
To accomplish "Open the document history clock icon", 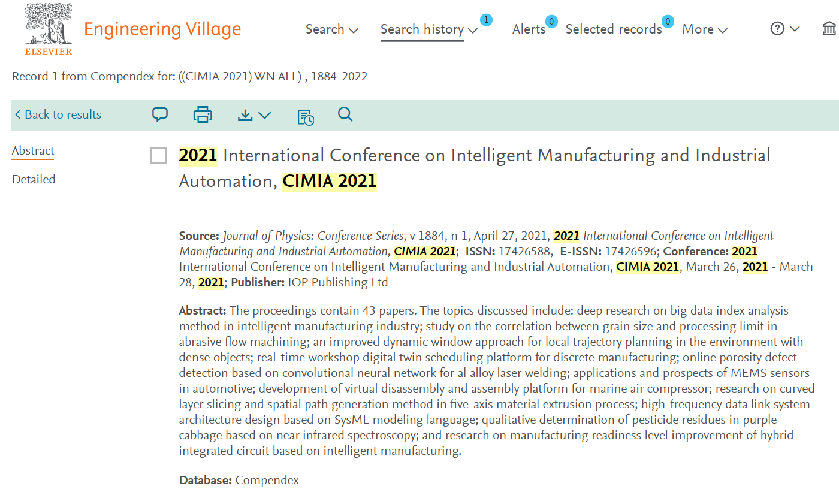I will [x=306, y=117].
